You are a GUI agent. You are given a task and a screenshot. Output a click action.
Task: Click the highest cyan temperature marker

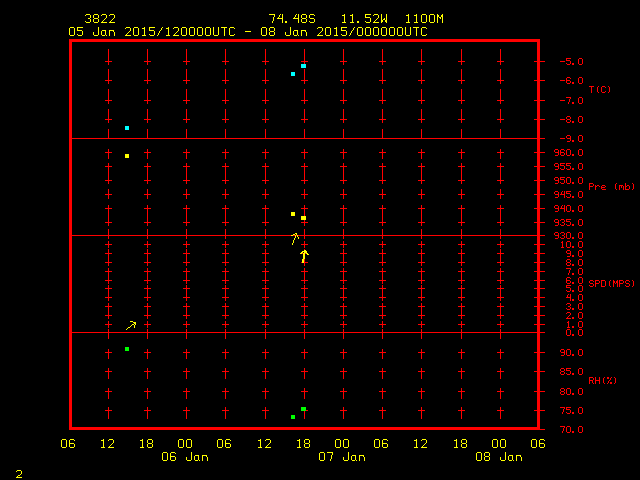click(303, 66)
